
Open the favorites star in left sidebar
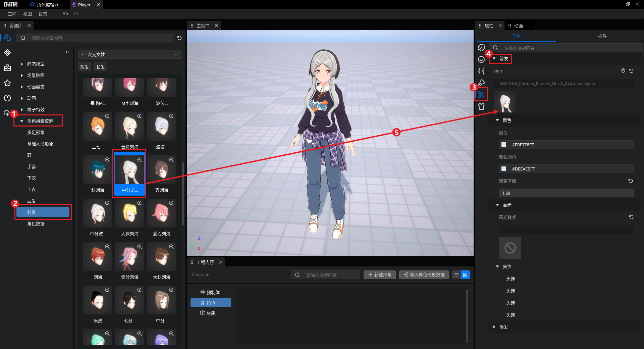pyautogui.click(x=7, y=83)
